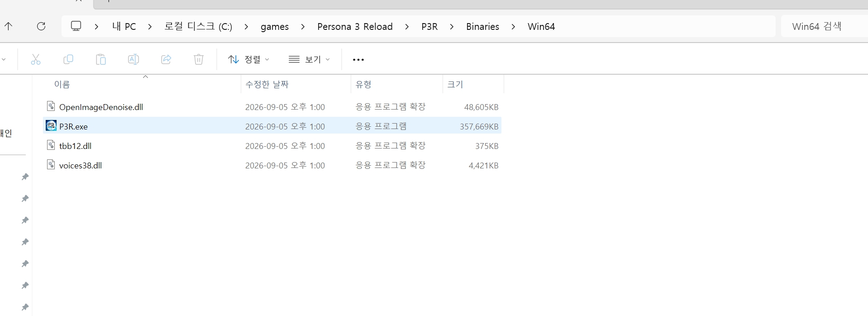This screenshot has width=868, height=316.
Task: Open the 정렬 sort dropdown
Action: pyautogui.click(x=248, y=59)
